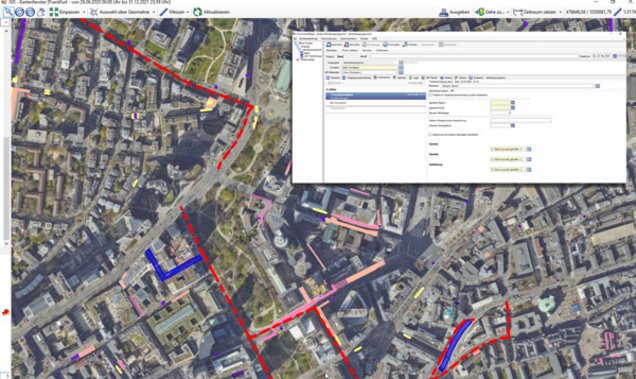Open the Fenster menu in dialog window
The height and width of the screenshot is (379, 636).
point(364,39)
